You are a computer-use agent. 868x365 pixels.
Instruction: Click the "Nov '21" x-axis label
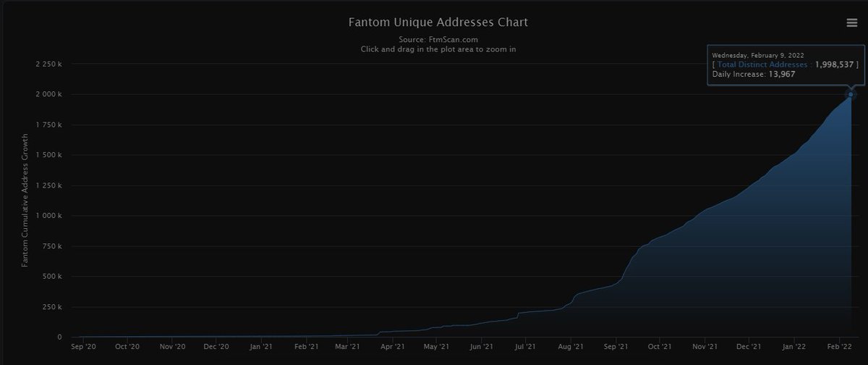click(704, 348)
